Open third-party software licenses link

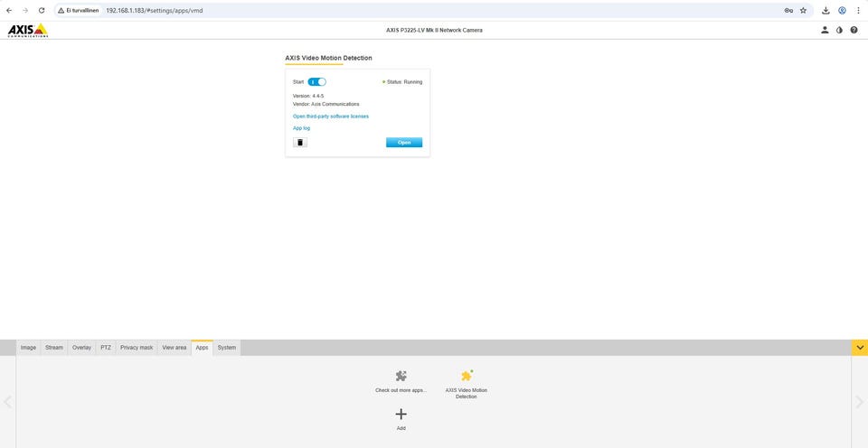[x=331, y=117]
